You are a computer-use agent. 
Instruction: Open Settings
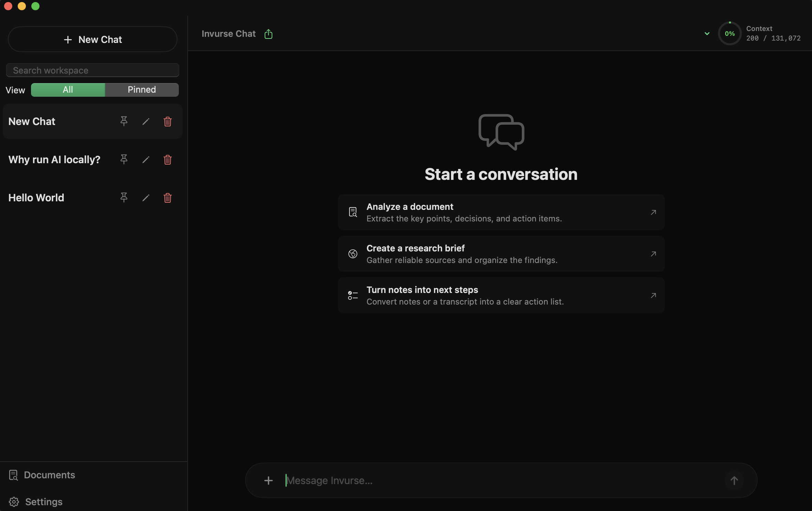pyautogui.click(x=36, y=502)
